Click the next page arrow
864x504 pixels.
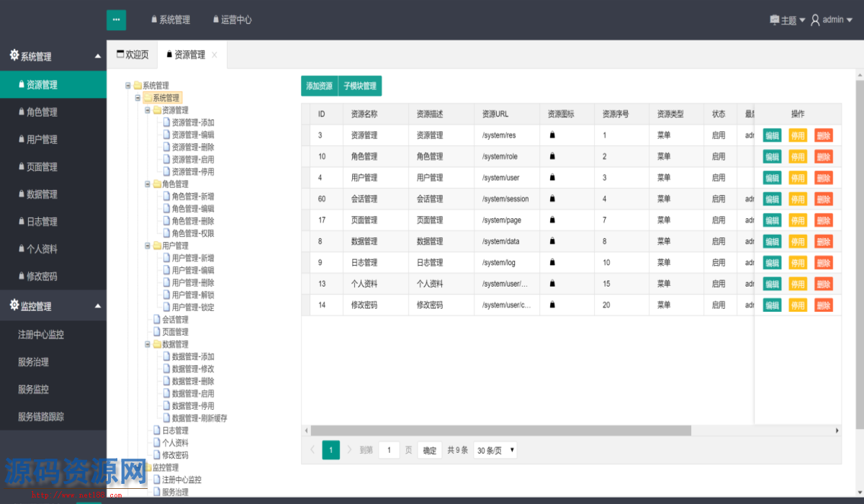(x=350, y=450)
